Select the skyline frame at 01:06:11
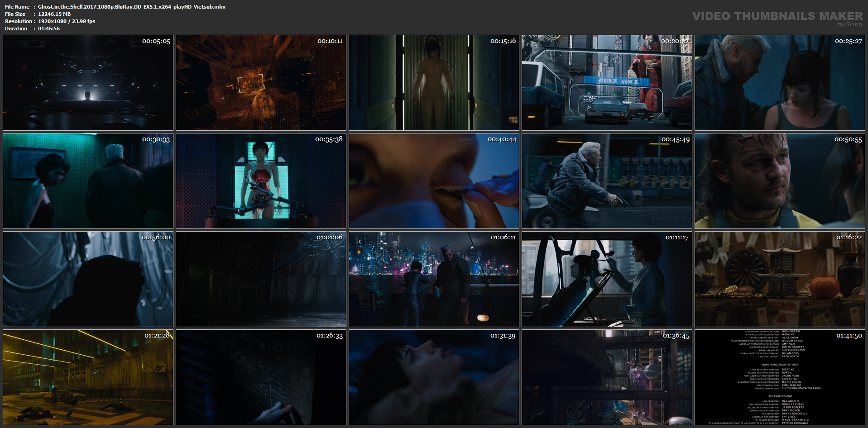Viewport: 868px width, 428px height. 434,279
